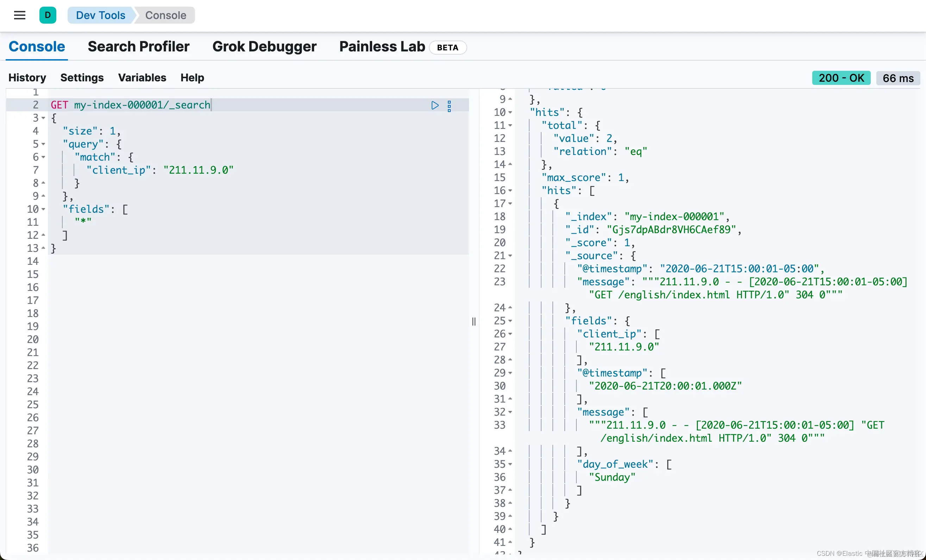Image resolution: width=926 pixels, height=560 pixels.
Task: Collapse the request body fold at line 3
Action: tap(43, 118)
